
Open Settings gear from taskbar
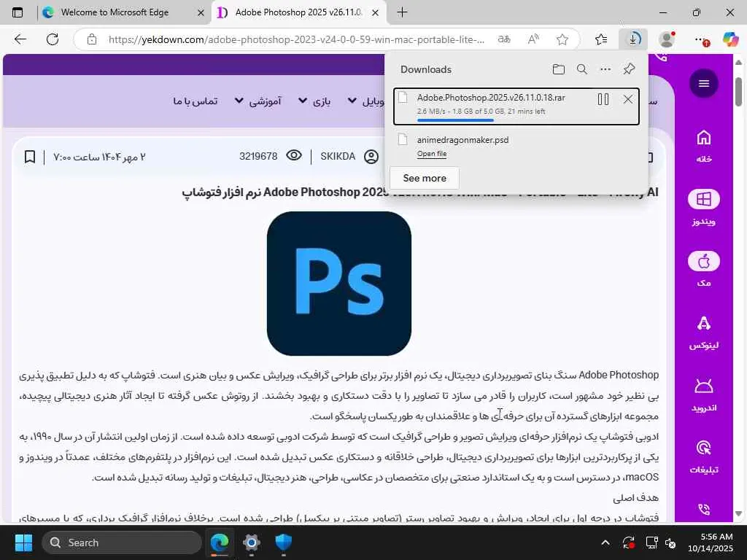(251, 542)
